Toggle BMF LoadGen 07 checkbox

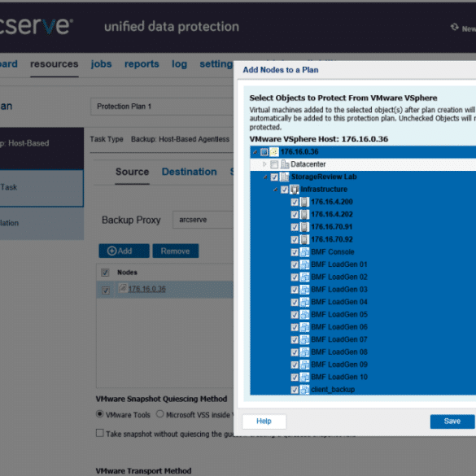click(295, 339)
